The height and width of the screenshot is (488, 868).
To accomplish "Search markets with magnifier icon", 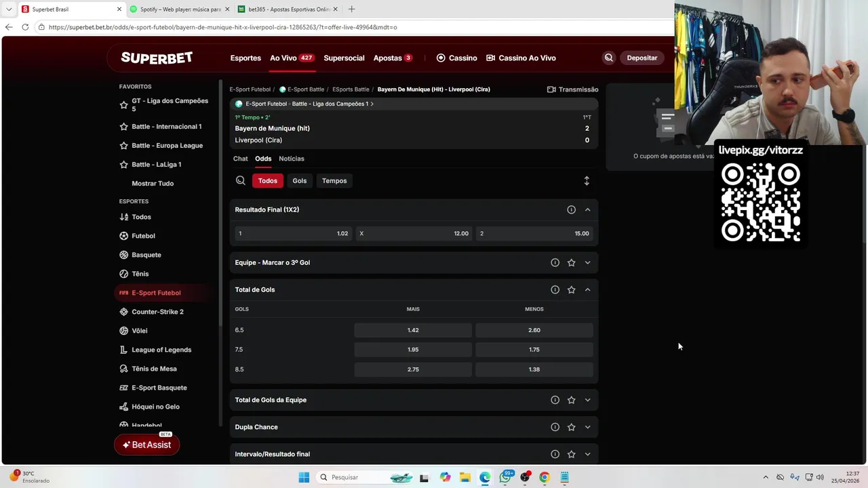I will click(240, 181).
